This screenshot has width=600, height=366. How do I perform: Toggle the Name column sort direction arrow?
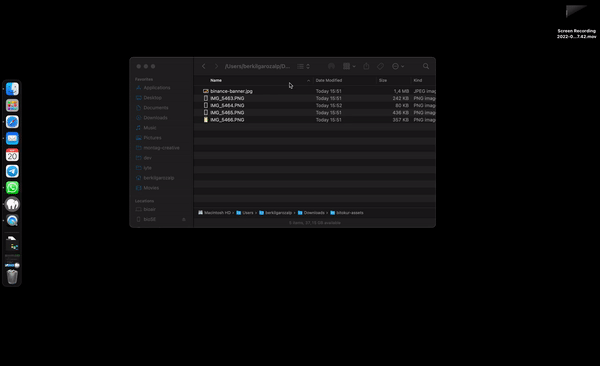click(x=308, y=80)
